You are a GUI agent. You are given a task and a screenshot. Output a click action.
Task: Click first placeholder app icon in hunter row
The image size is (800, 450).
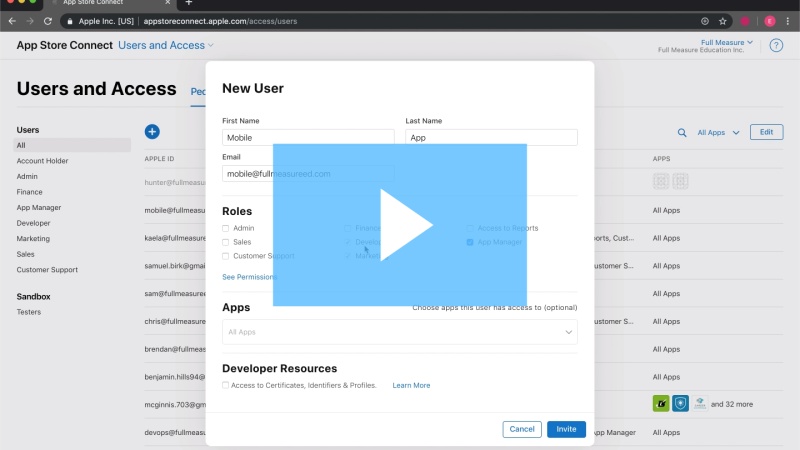(x=661, y=181)
